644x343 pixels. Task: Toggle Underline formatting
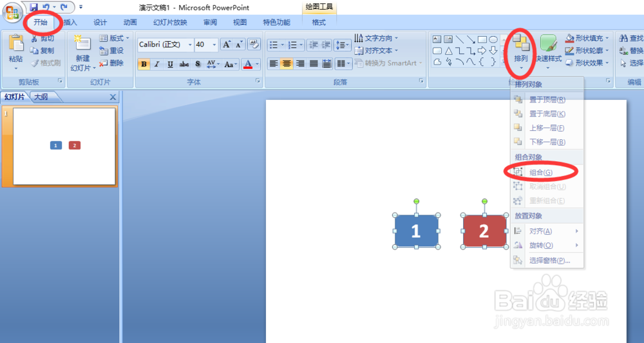coord(171,64)
